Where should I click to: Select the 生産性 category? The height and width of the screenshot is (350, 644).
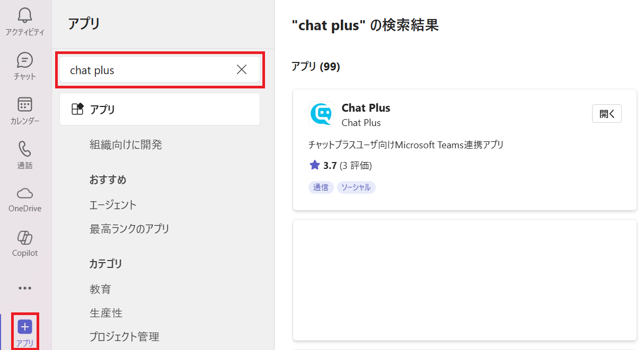pyautogui.click(x=106, y=313)
